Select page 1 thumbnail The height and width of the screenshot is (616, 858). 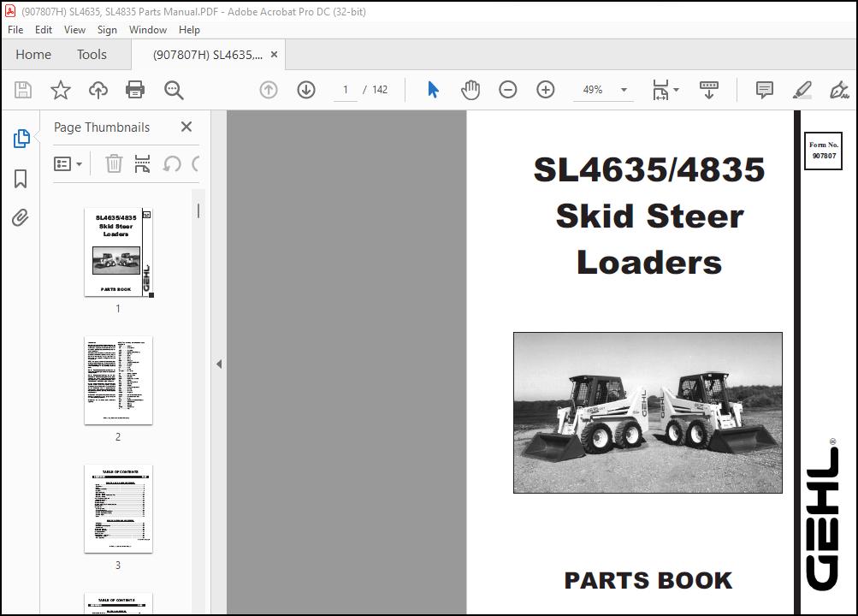[118, 252]
